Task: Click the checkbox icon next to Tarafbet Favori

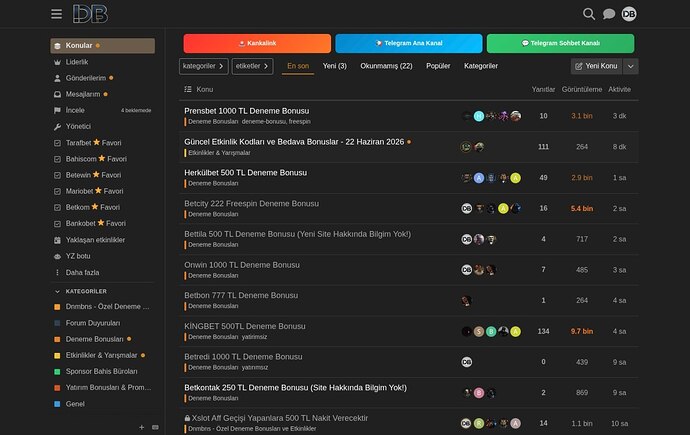Action: coord(57,143)
